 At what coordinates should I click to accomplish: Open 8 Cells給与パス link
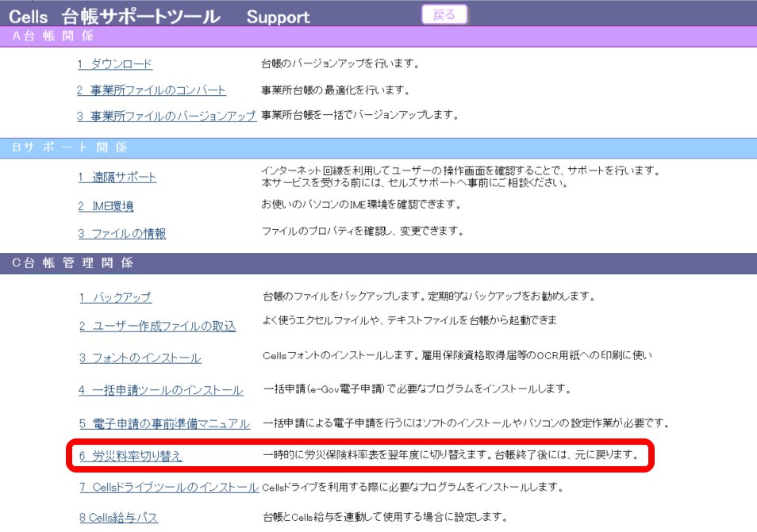click(x=119, y=518)
